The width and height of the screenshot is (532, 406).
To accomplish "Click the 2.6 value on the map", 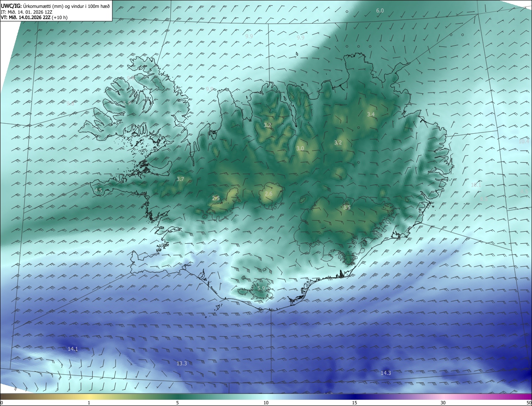I will 268,194.
